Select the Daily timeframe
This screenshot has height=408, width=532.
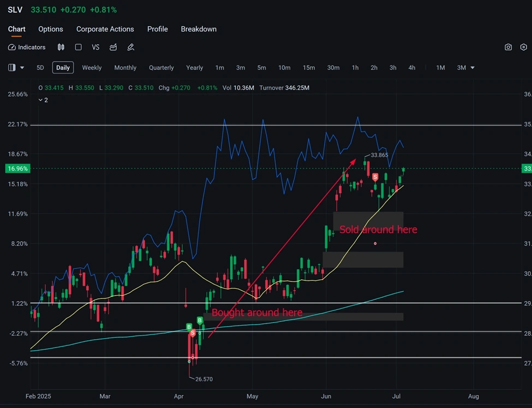pos(63,68)
